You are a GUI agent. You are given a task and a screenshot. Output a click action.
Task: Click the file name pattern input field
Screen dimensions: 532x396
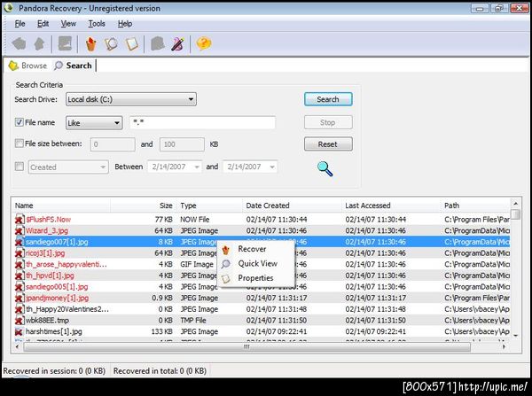pos(202,122)
